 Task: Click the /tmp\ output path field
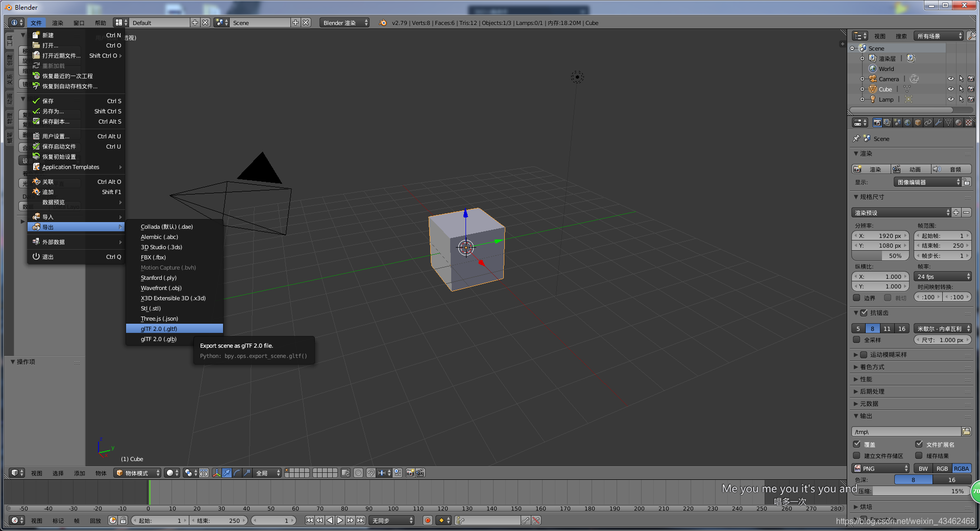906,431
